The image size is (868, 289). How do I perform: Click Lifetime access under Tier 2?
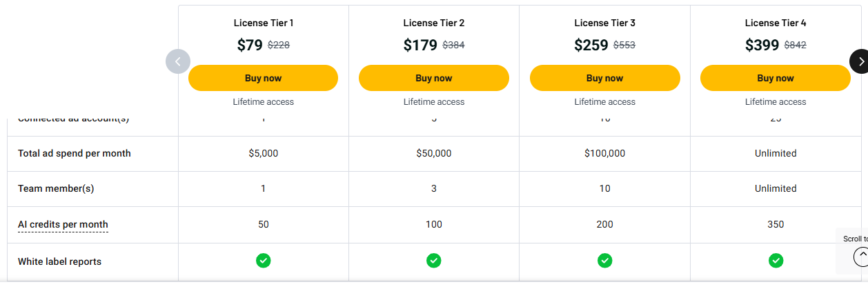pos(433,101)
